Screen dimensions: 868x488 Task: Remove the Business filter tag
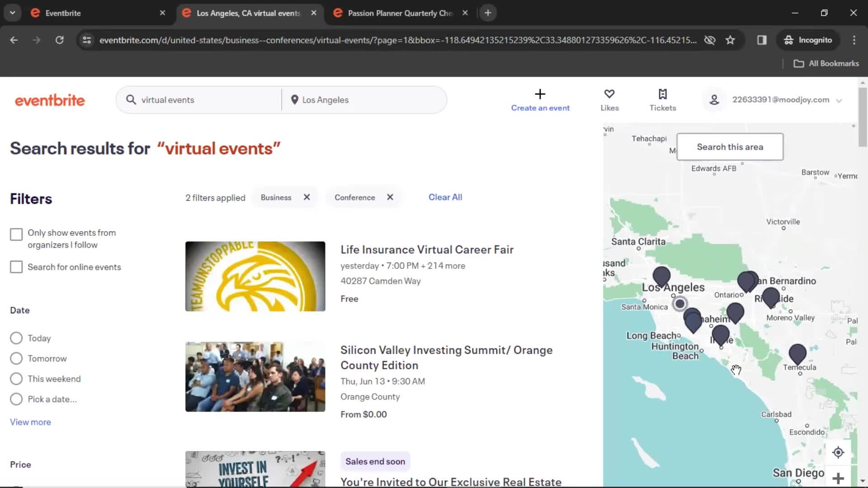[x=307, y=197]
